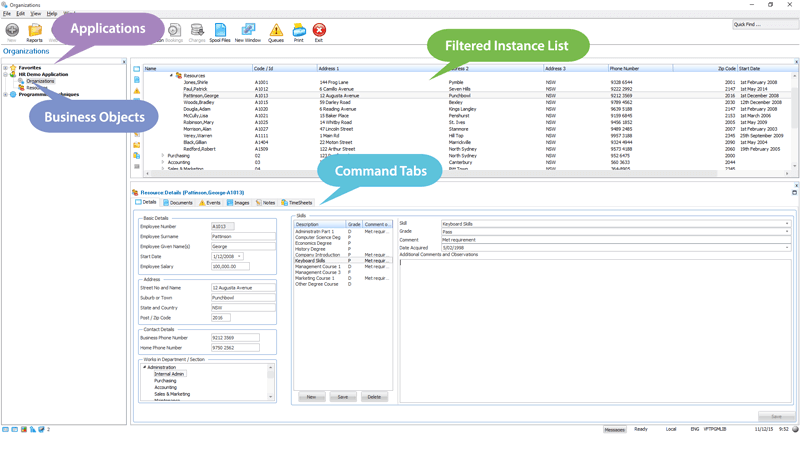
Task: Open the File menu
Action: coord(7,14)
